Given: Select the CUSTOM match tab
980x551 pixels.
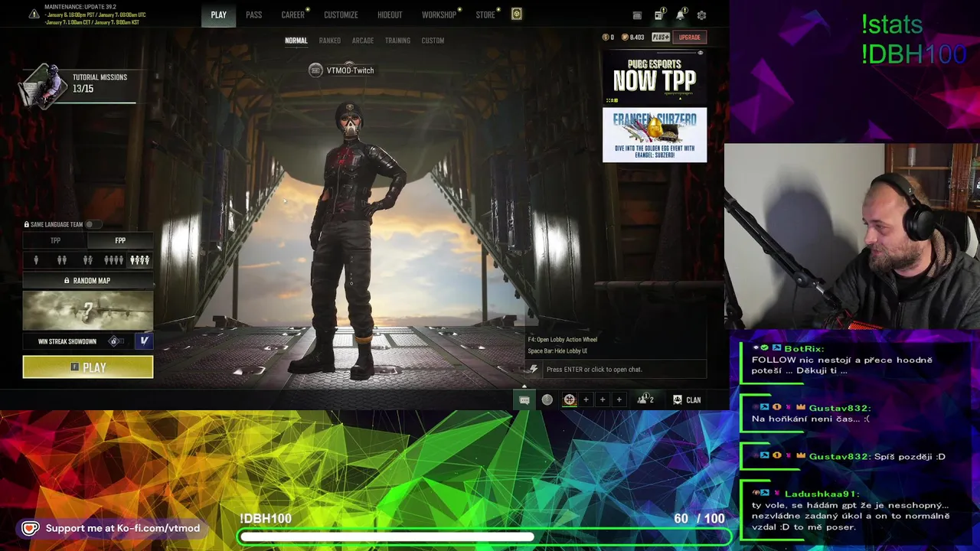Looking at the screenshot, I should [x=433, y=41].
